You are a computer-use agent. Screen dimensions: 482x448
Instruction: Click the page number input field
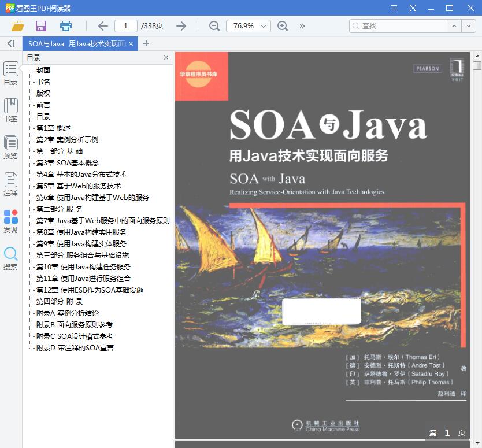click(126, 26)
